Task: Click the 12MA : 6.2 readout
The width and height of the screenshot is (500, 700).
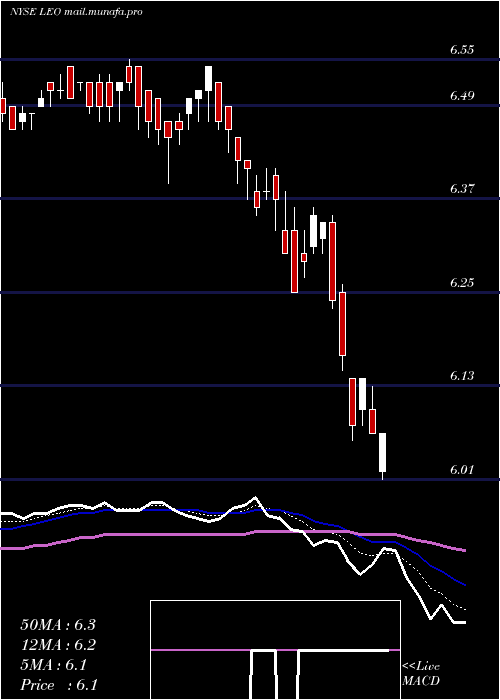Action: coord(58,645)
